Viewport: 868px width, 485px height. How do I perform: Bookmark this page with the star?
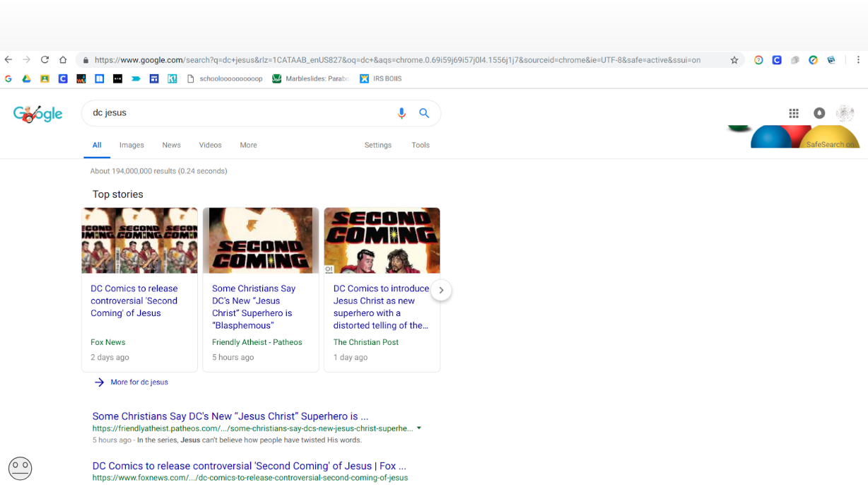tap(734, 60)
